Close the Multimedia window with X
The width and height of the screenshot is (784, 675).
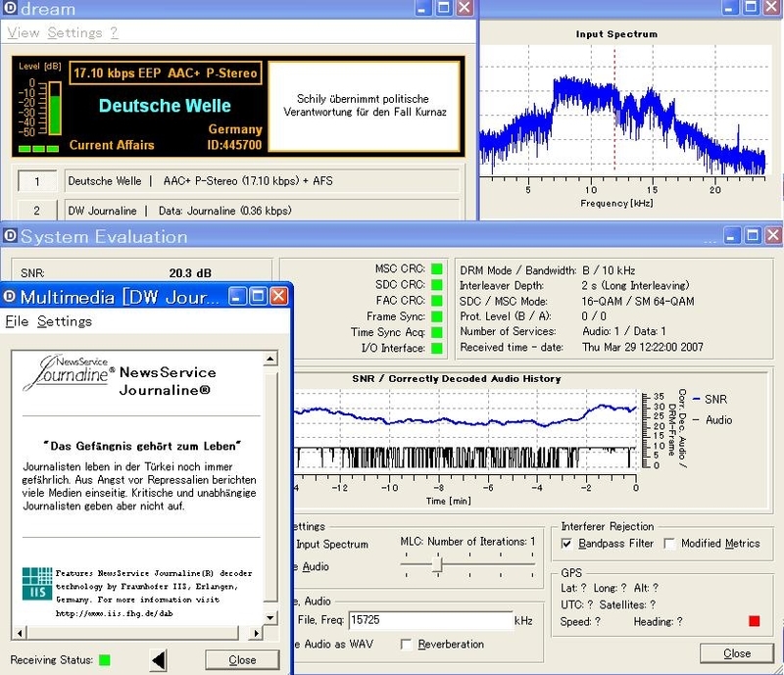coord(279,296)
